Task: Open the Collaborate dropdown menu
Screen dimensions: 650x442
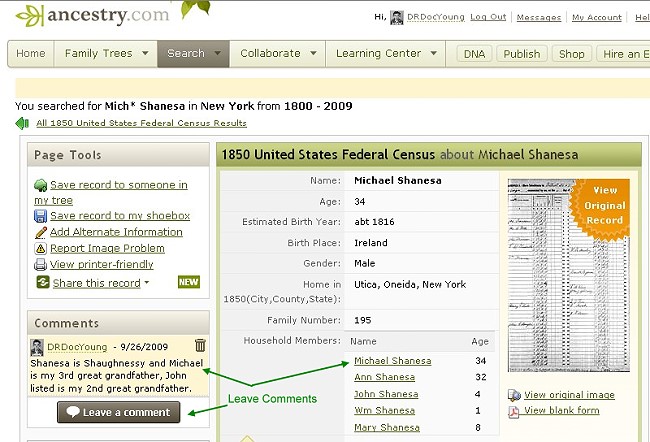Action: [278, 53]
